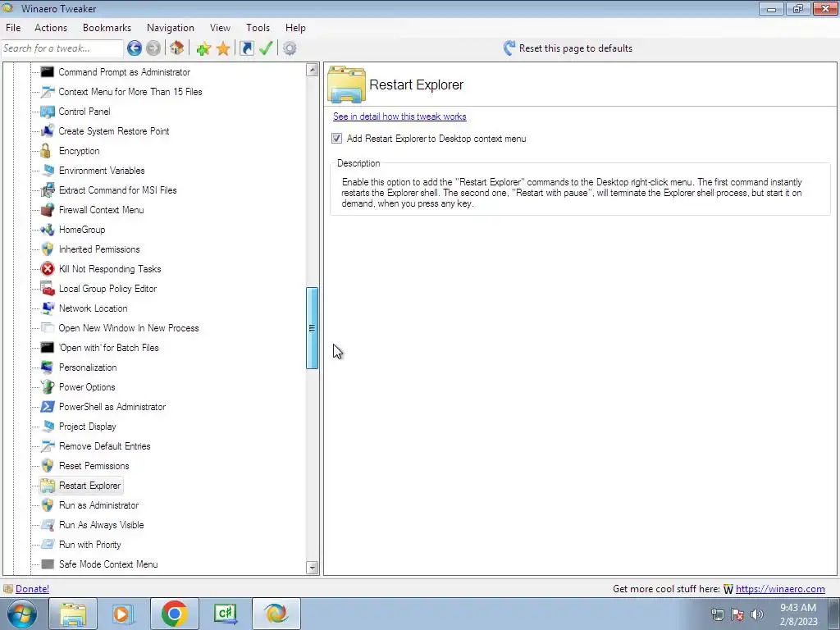840x630 pixels.
Task: Click the Safe Mode Context Menu icon
Action: coord(47,564)
